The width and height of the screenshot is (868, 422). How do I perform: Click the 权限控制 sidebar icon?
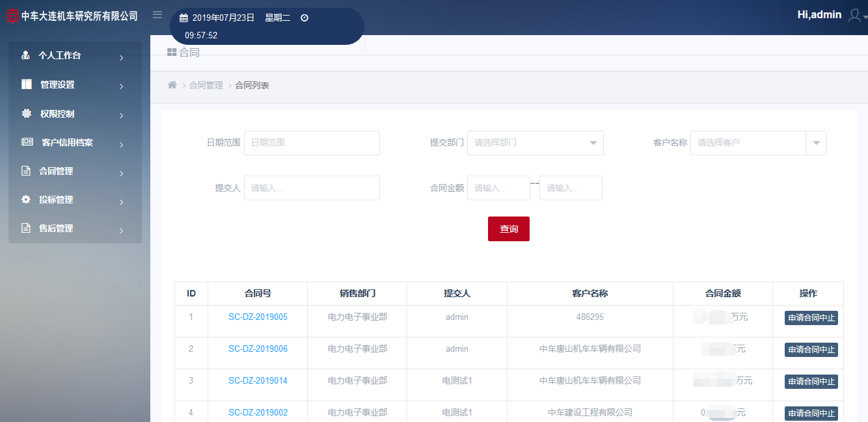25,113
